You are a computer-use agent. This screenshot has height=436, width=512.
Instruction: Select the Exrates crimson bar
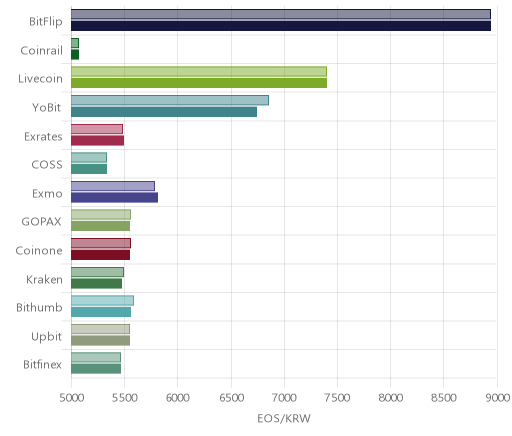click(x=97, y=141)
